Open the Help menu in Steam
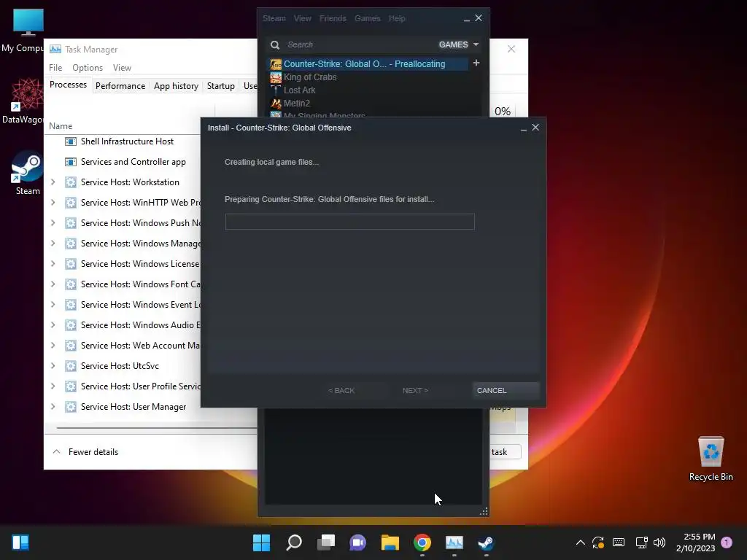This screenshot has width=747, height=560. (x=396, y=18)
